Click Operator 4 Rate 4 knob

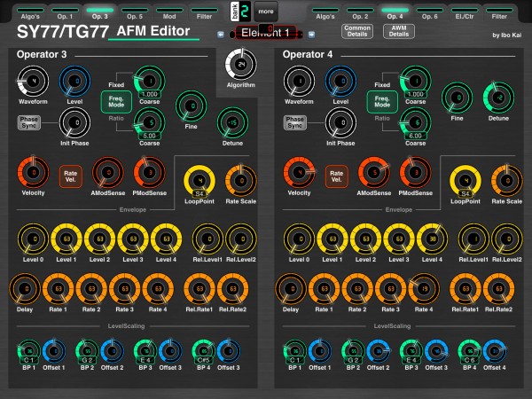coord(424,289)
